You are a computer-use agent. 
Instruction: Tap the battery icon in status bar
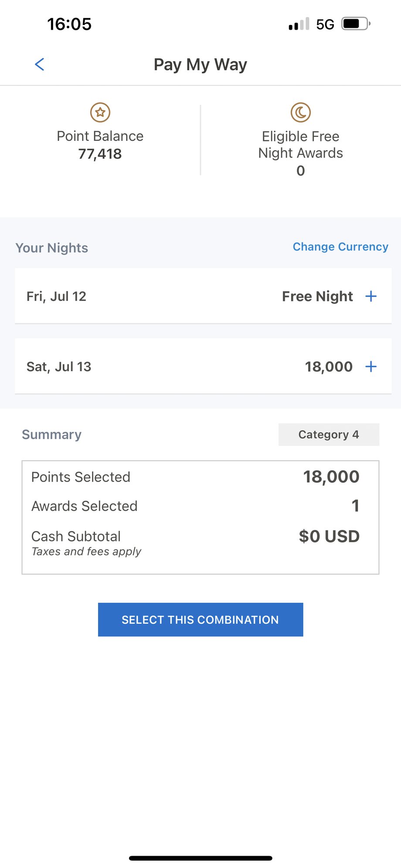pyautogui.click(x=356, y=24)
